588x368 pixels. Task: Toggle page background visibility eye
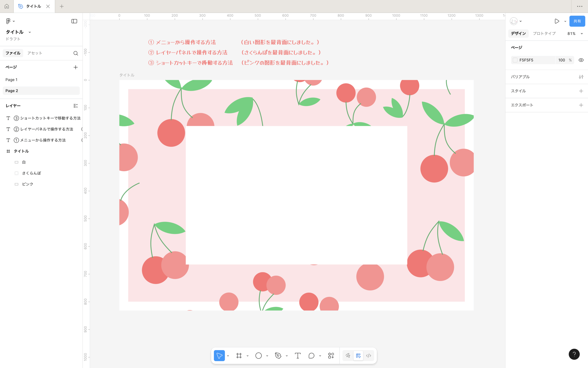(581, 60)
